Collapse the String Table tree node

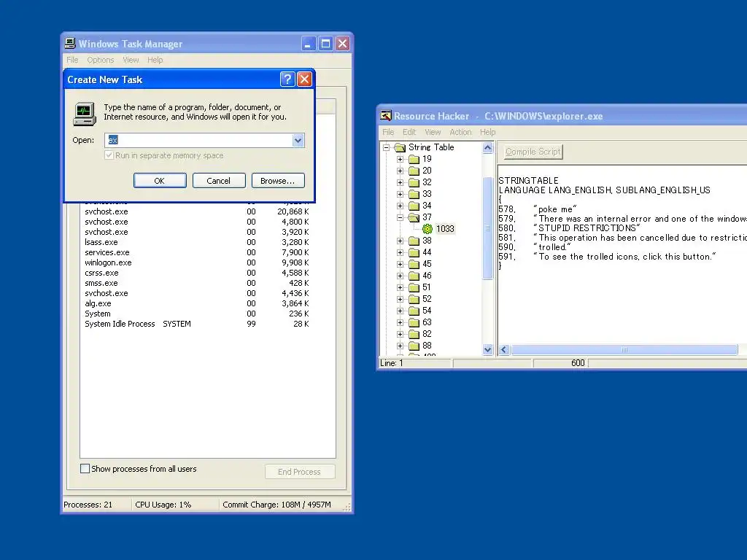click(x=387, y=147)
